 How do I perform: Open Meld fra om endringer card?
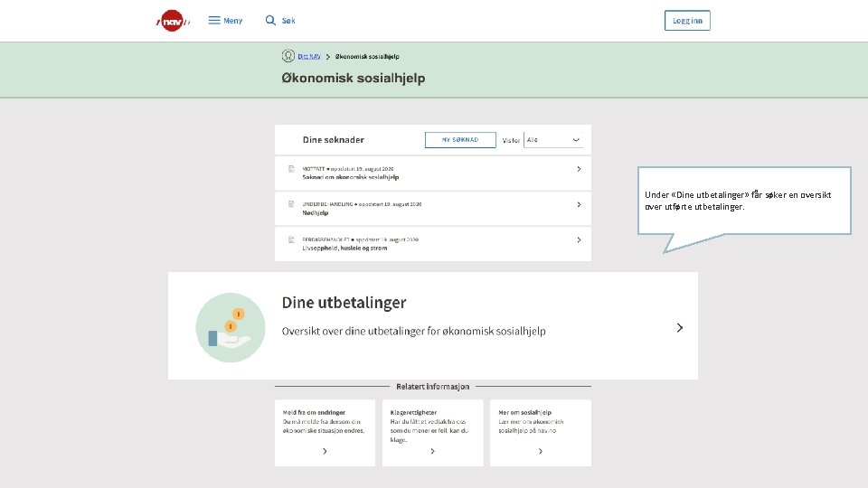[x=325, y=433]
